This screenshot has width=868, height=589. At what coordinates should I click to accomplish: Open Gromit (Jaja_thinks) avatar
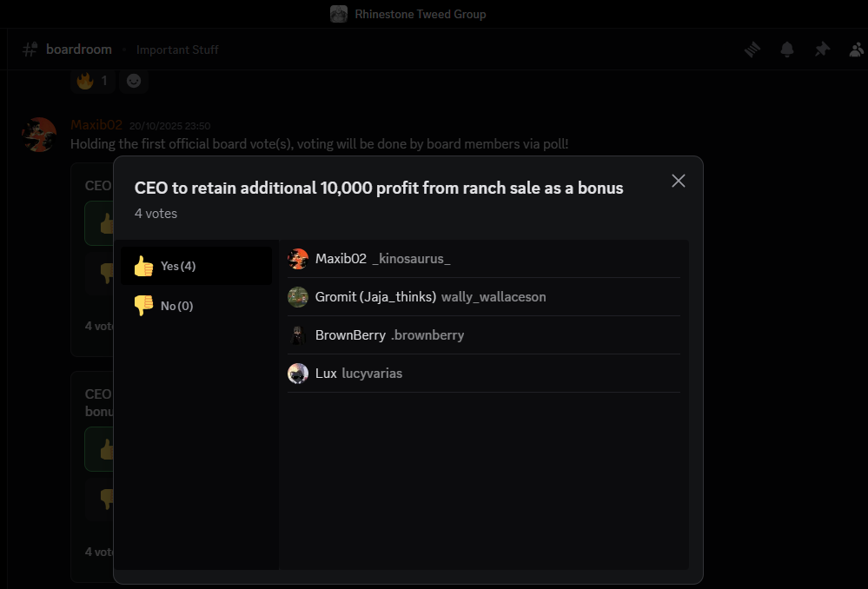298,297
